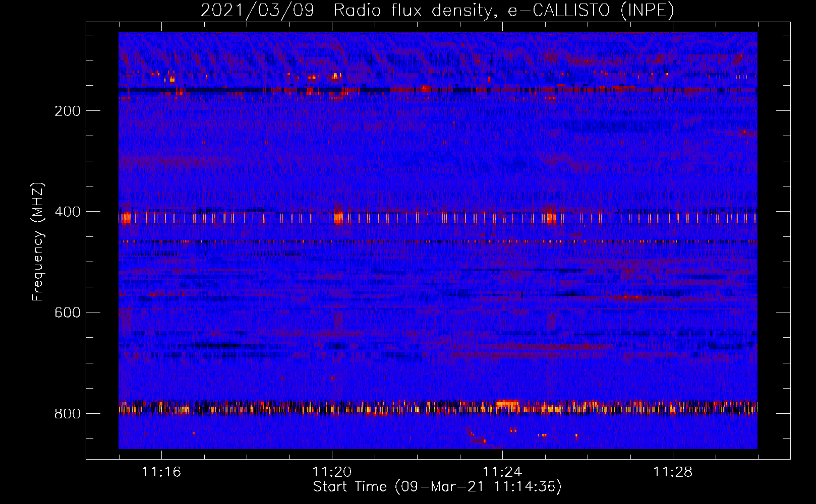Screen dimensions: 816x504
Task: Click the 400 frequency tick label
Action: (68, 212)
